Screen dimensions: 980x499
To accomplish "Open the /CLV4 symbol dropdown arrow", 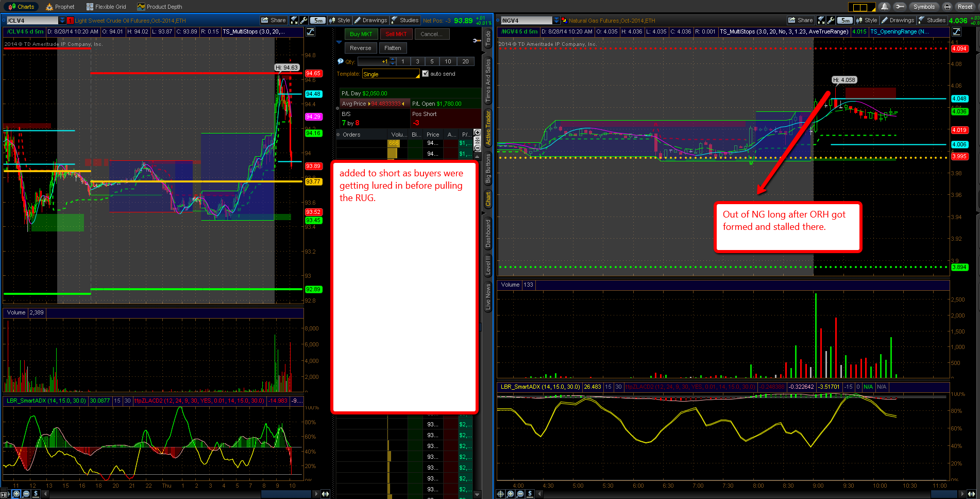I will click(62, 21).
